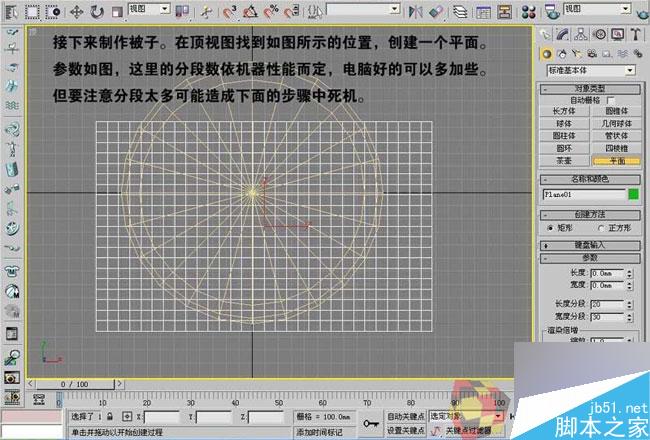
Task: Switch to the Display panel tab
Action: pyautogui.click(x=618, y=34)
